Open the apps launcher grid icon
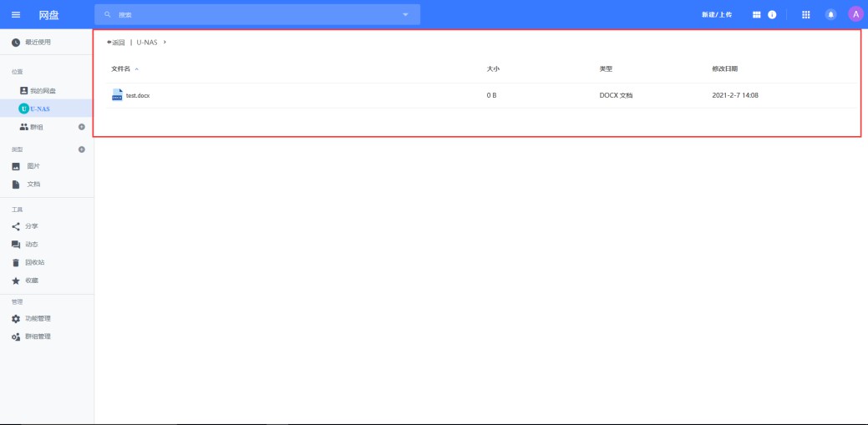 (806, 14)
